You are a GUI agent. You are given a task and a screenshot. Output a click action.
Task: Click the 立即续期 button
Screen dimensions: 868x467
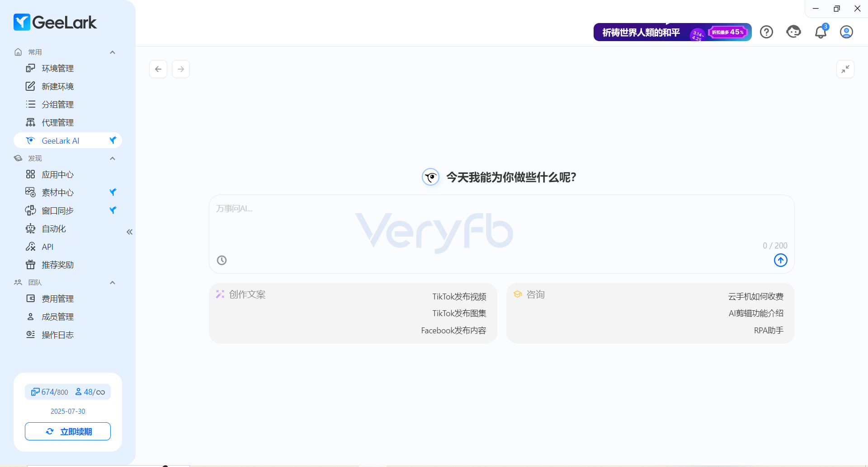coord(68,431)
